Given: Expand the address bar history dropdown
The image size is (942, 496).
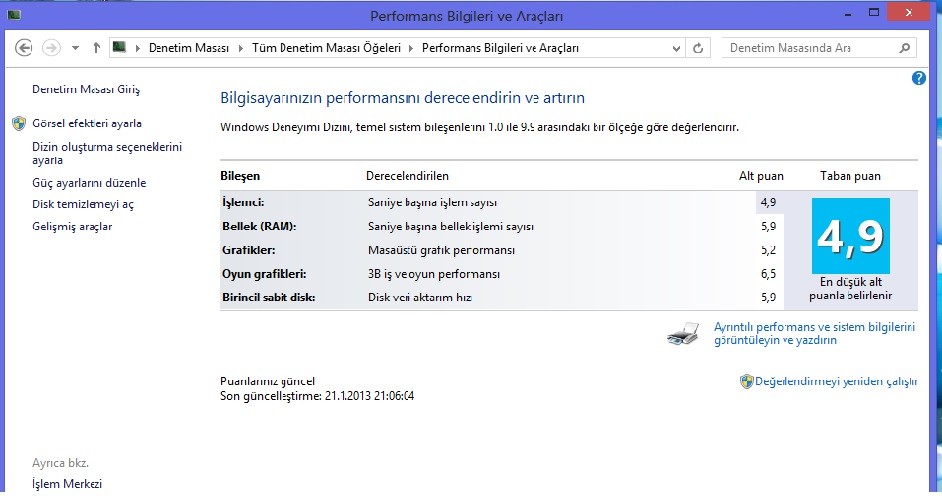Looking at the screenshot, I should (x=675, y=48).
